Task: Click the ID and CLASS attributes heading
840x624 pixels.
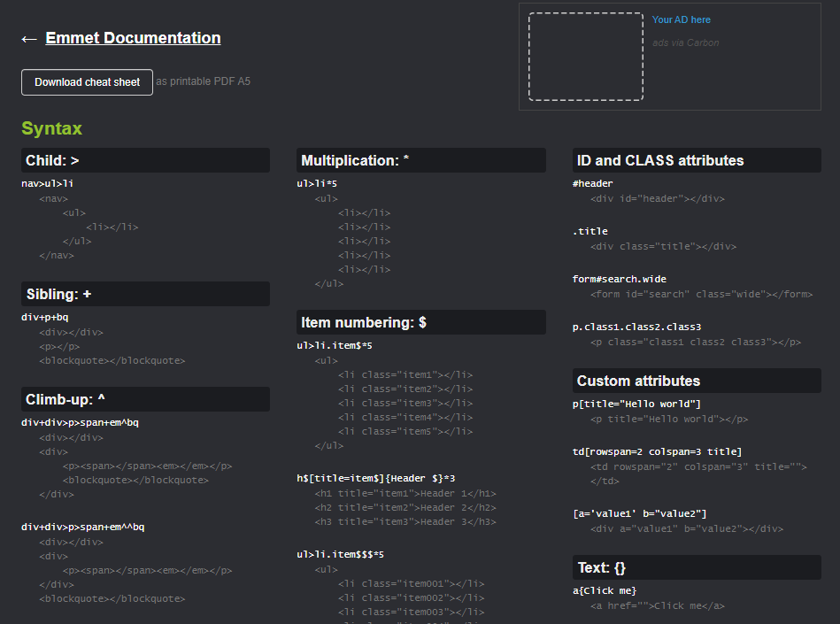Action: (x=697, y=161)
